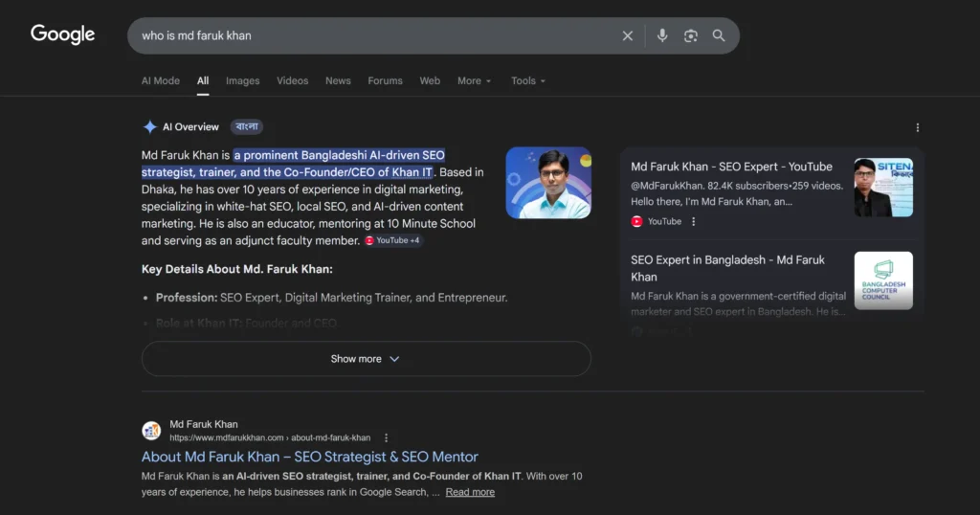Click the Bangladesh Computer Council thumbnail
The image size is (980, 515).
883,280
